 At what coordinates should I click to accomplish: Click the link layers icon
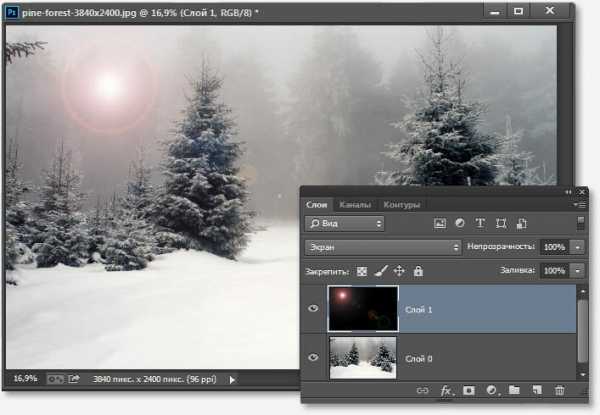422,391
